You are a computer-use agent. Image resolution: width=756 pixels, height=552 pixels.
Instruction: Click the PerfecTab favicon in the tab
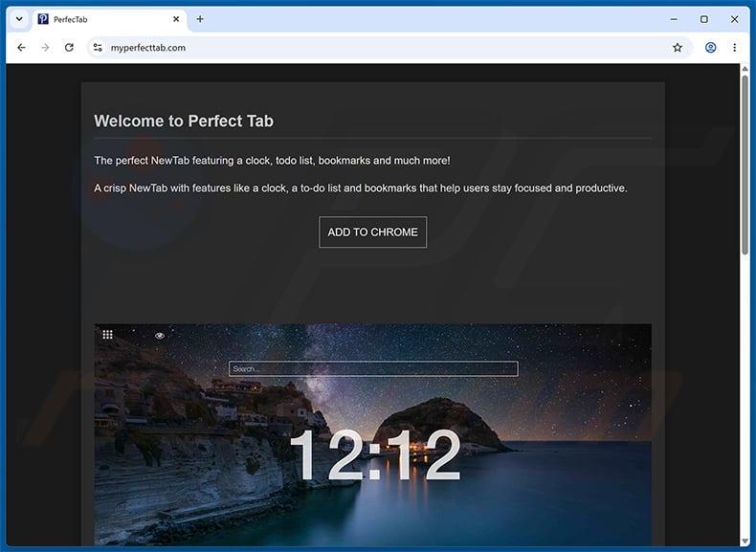click(x=43, y=19)
